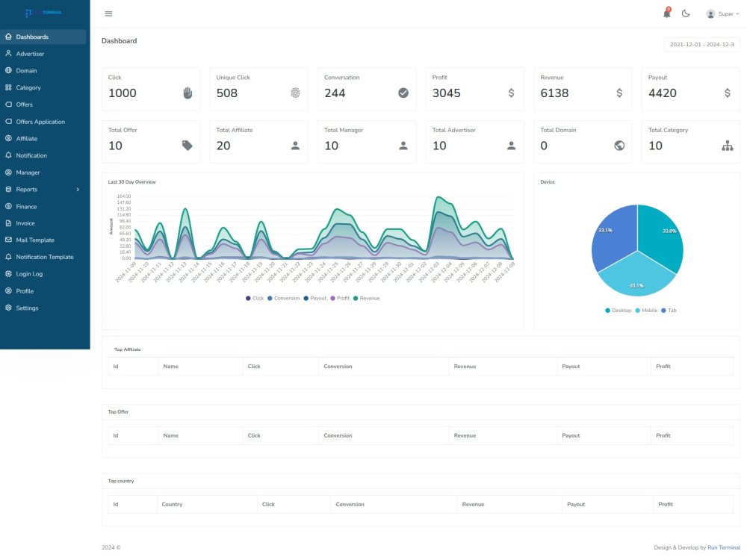Image resolution: width=747 pixels, height=560 pixels.
Task: Click person icon on Total Manager card
Action: [403, 146]
